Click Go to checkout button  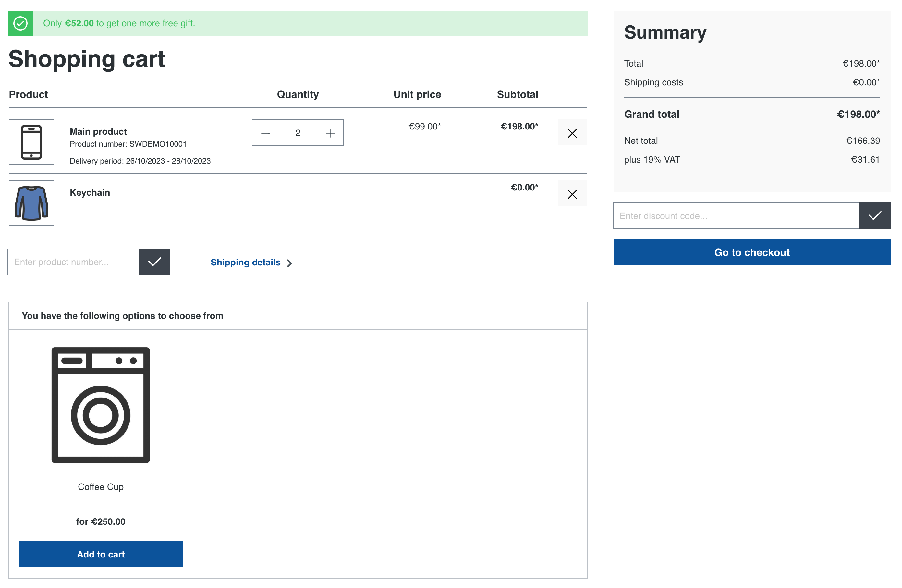(752, 252)
